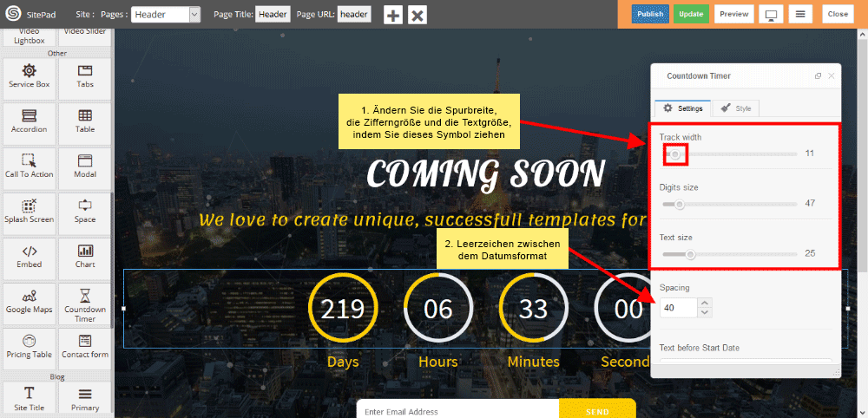
Task: Click the delete page X icon
Action: tap(418, 15)
